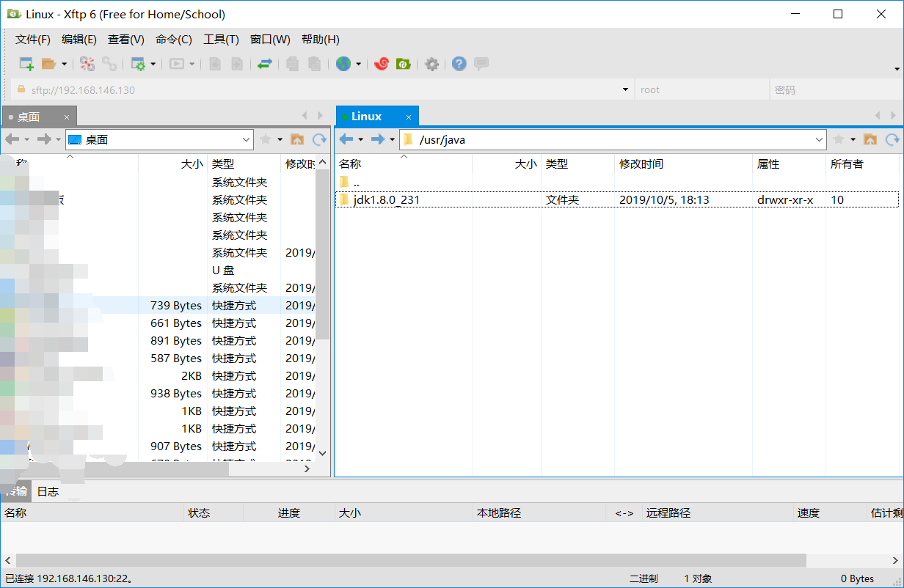Click the Open Session folder icon
The image size is (904, 588).
[48, 64]
